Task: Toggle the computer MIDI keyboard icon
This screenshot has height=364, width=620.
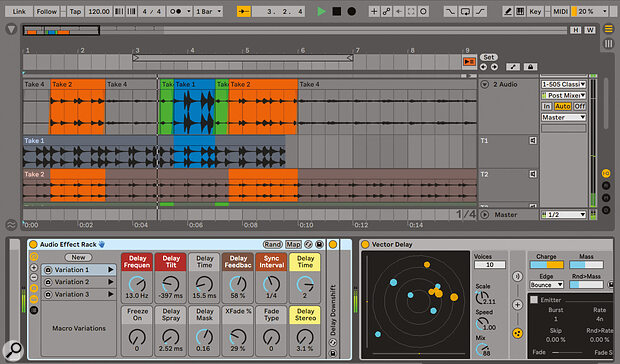Action: point(520,11)
